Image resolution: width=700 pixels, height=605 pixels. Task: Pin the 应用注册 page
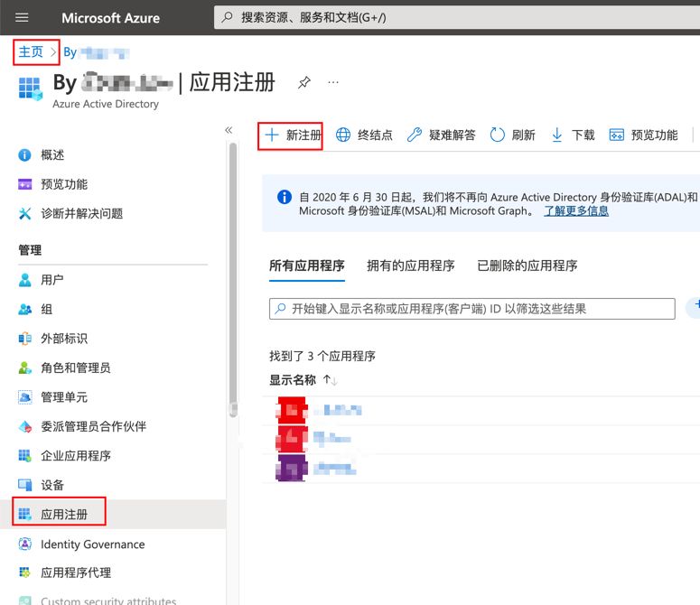[x=304, y=82]
